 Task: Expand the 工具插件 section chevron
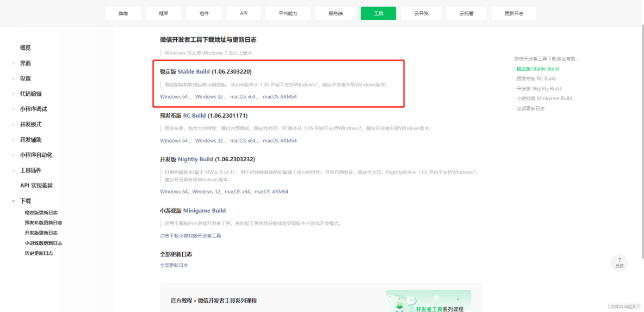click(14, 170)
